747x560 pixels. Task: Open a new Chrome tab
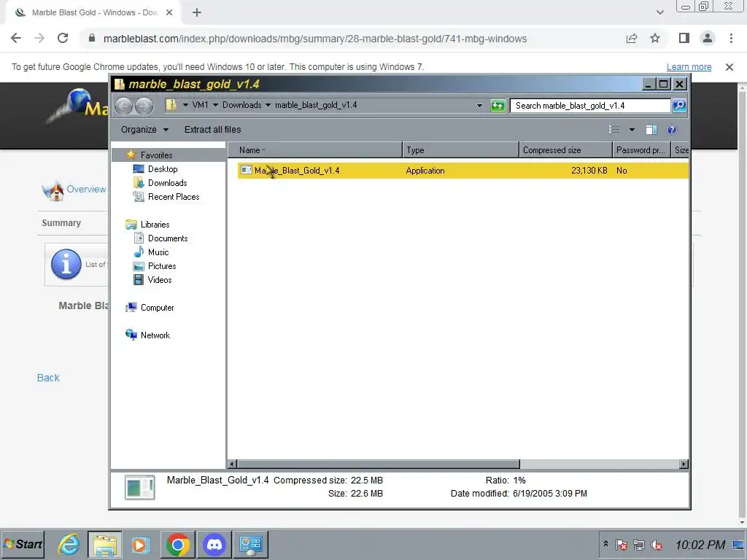(x=197, y=12)
